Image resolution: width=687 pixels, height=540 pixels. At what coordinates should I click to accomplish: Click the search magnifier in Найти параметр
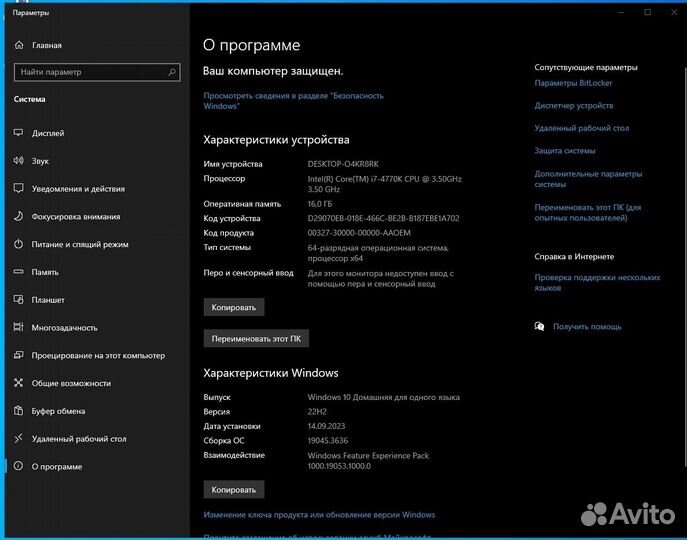pos(172,72)
